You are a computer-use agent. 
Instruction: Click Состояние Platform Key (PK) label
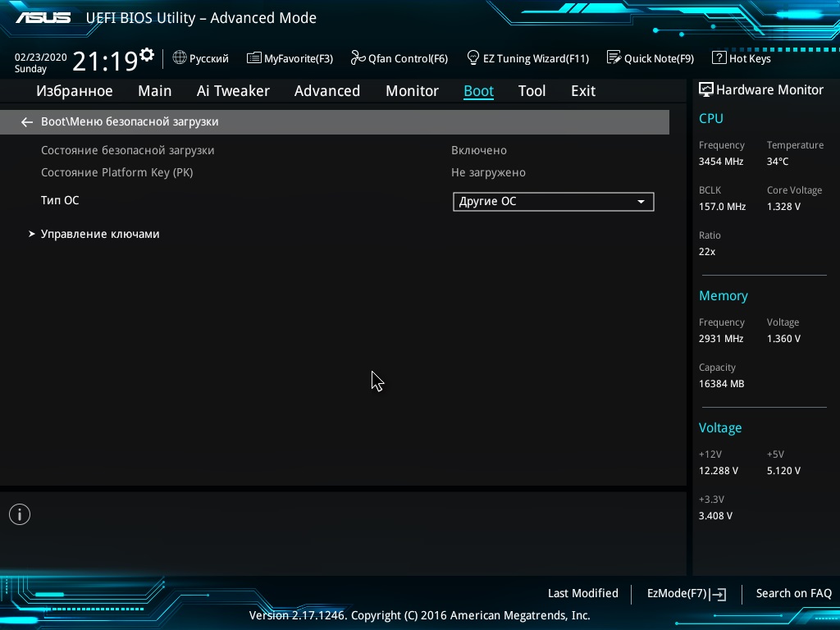point(116,172)
